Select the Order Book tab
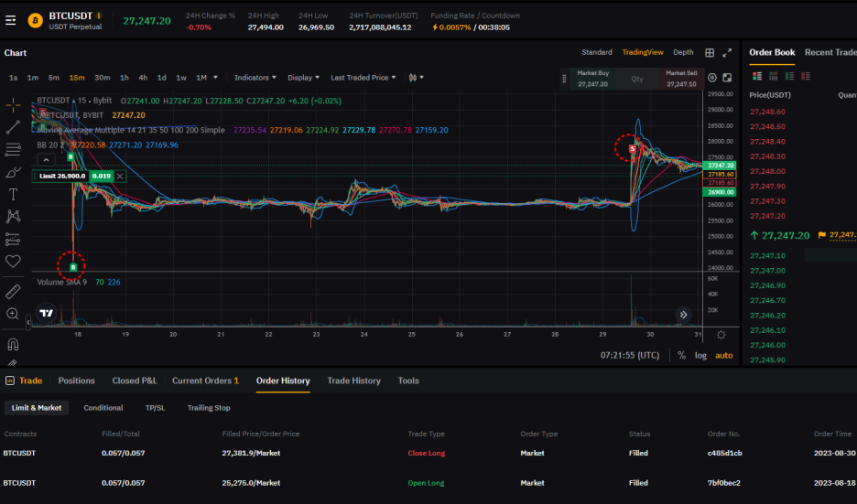This screenshot has width=857, height=504. [x=772, y=52]
